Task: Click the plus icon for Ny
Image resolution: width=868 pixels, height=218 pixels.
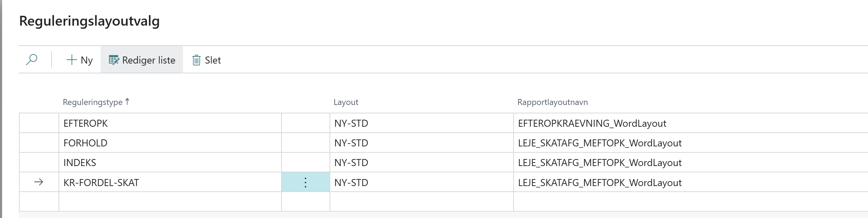Action: coord(72,60)
